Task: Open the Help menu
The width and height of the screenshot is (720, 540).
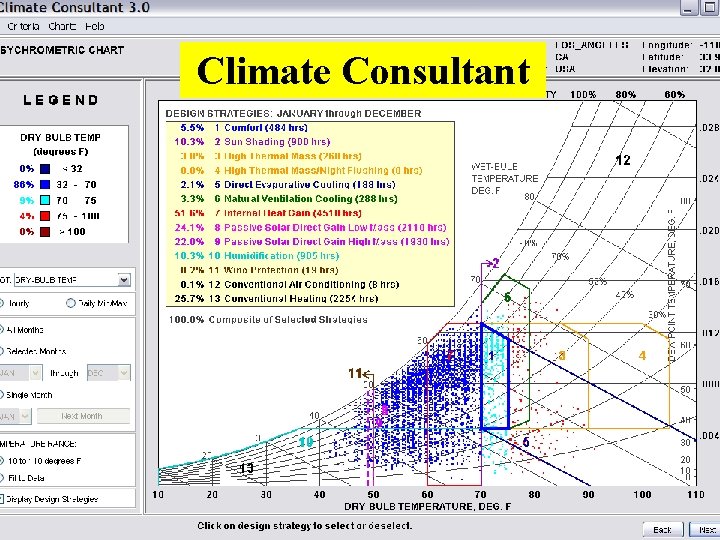Action: 95,27
